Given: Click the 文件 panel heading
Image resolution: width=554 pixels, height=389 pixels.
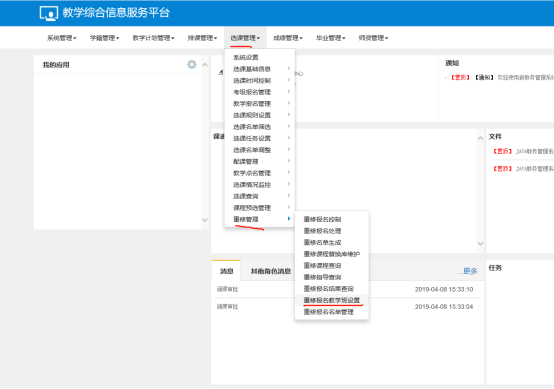Looking at the screenshot, I should click(495, 136).
